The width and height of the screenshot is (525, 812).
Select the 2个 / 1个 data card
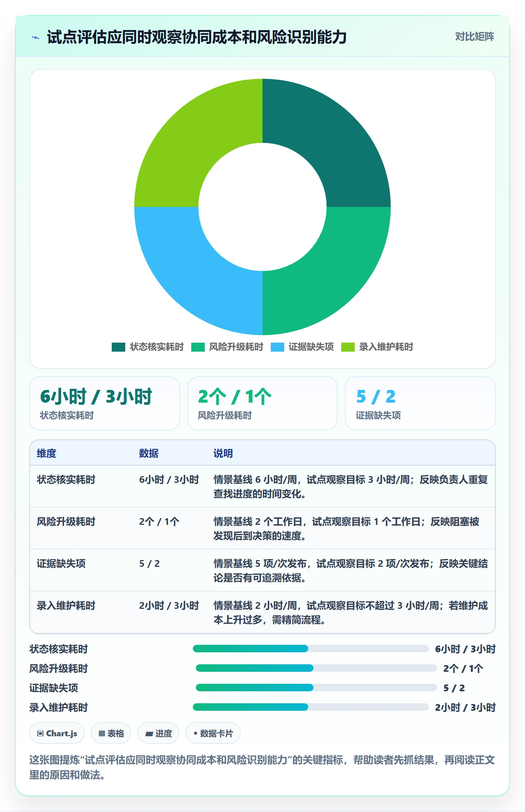tap(262, 403)
